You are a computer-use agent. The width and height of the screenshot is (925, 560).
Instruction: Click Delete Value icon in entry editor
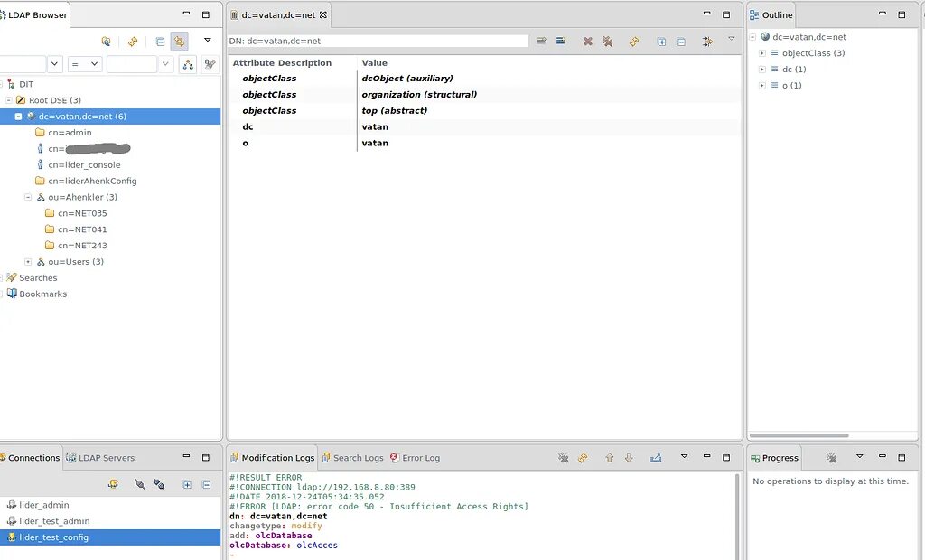coord(587,42)
